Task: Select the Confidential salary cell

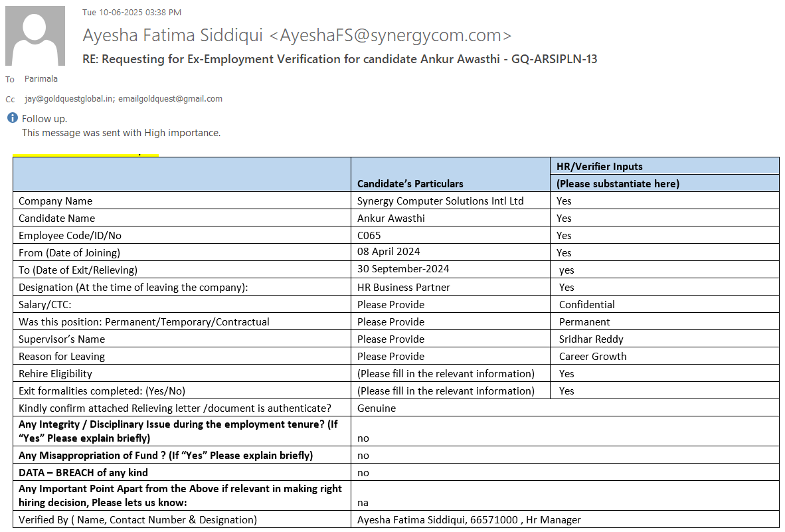Action: point(586,305)
